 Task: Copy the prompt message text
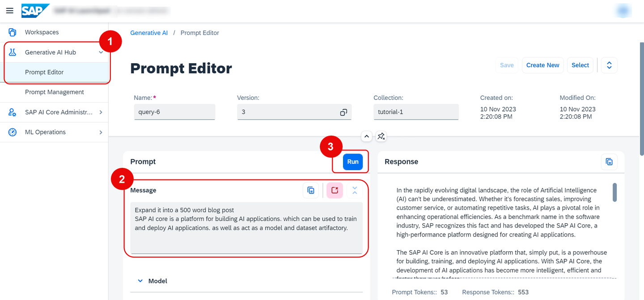(311, 190)
